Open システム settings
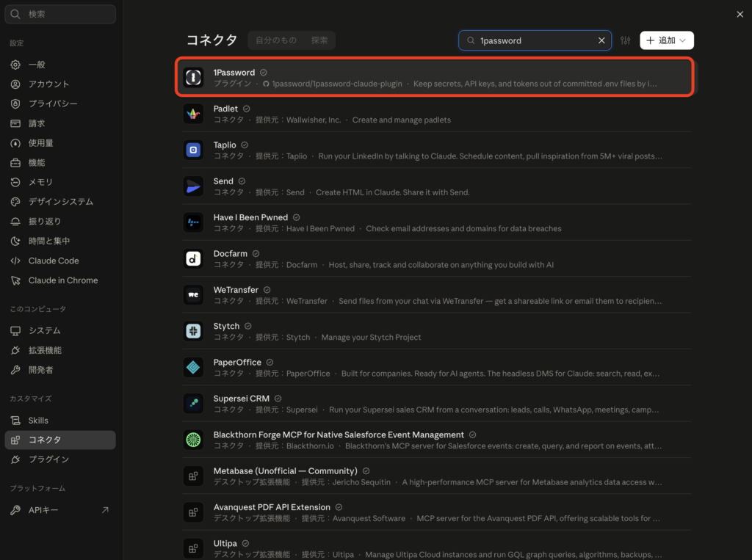752x560 pixels. pos(60,331)
